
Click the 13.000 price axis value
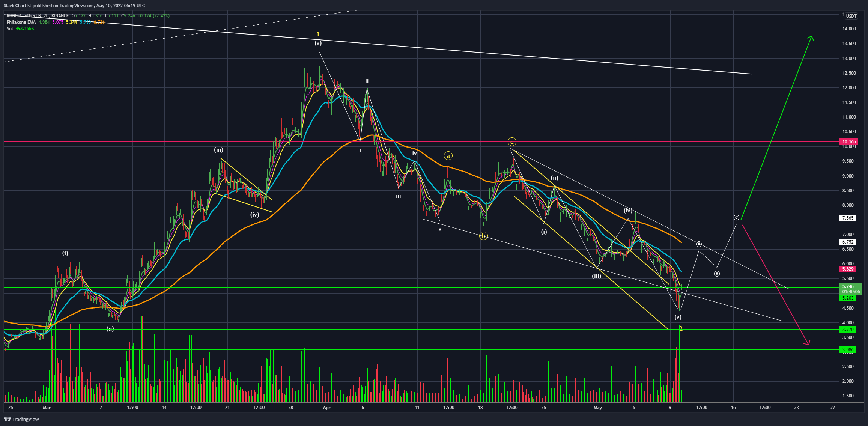(849, 59)
